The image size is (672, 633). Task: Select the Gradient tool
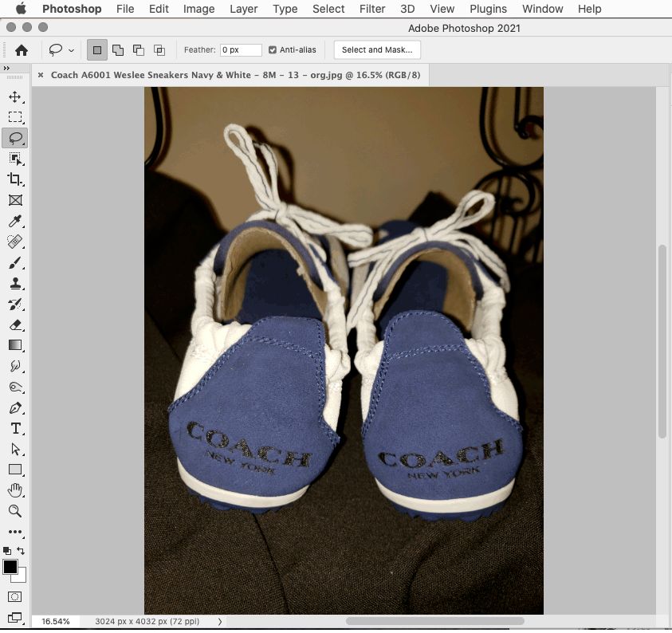point(15,345)
